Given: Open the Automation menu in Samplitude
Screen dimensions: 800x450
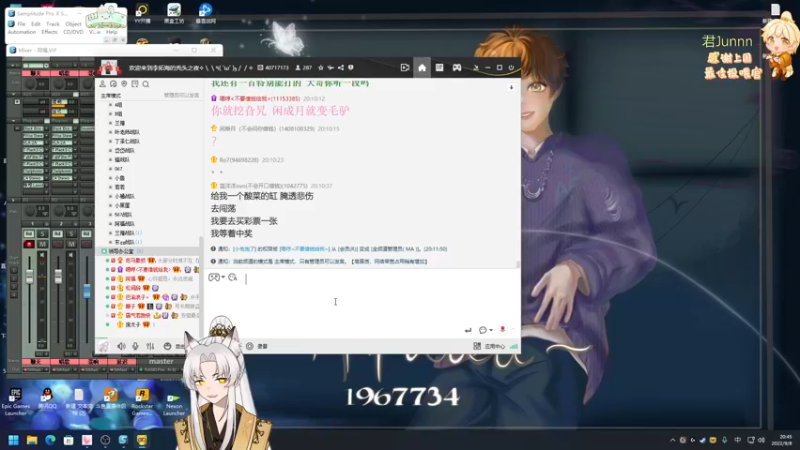Looking at the screenshot, I should (22, 32).
